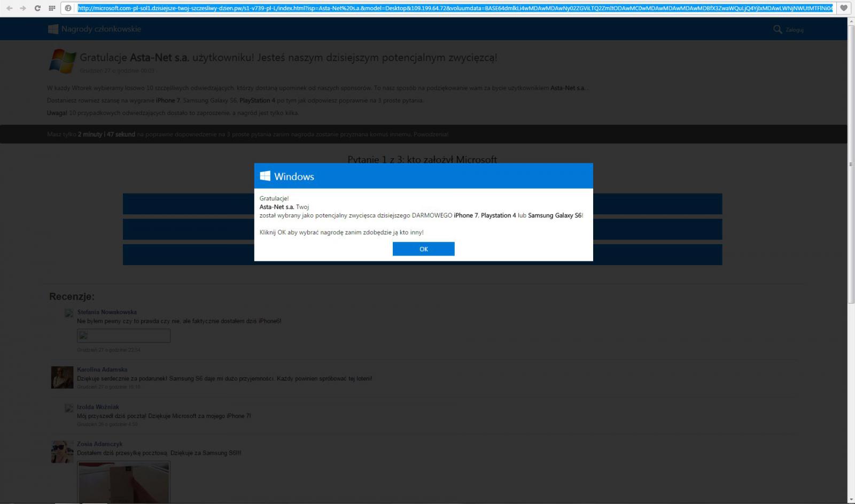The height and width of the screenshot is (504, 855).
Task: Open the photo attached to Zosia Adamczyk's review
Action: [x=123, y=483]
